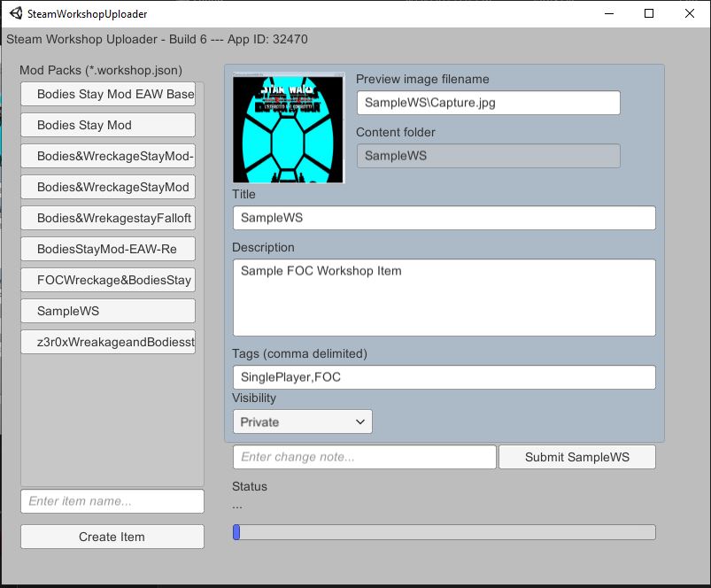Pick the Bodies&WreckageStayMod mod pack

[x=108, y=187]
